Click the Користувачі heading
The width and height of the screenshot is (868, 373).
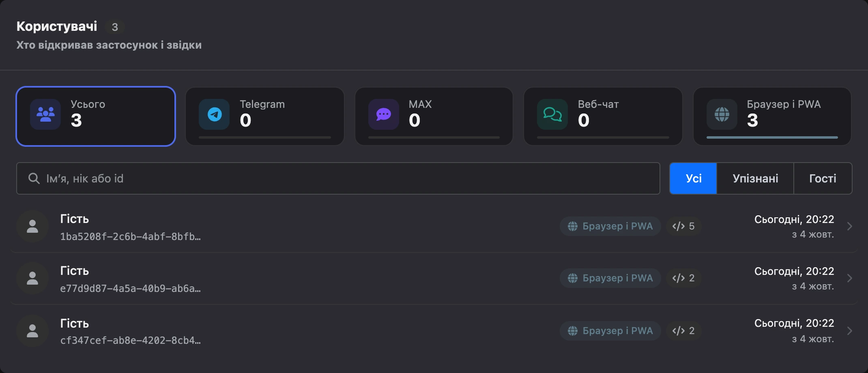coord(57,26)
